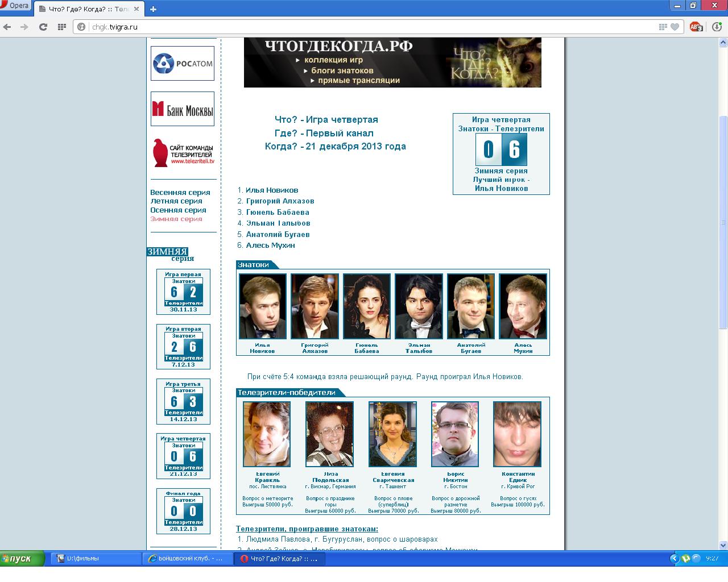
Task: Open 'Игра третья' scoreboard 14.12.13
Action: click(x=183, y=401)
